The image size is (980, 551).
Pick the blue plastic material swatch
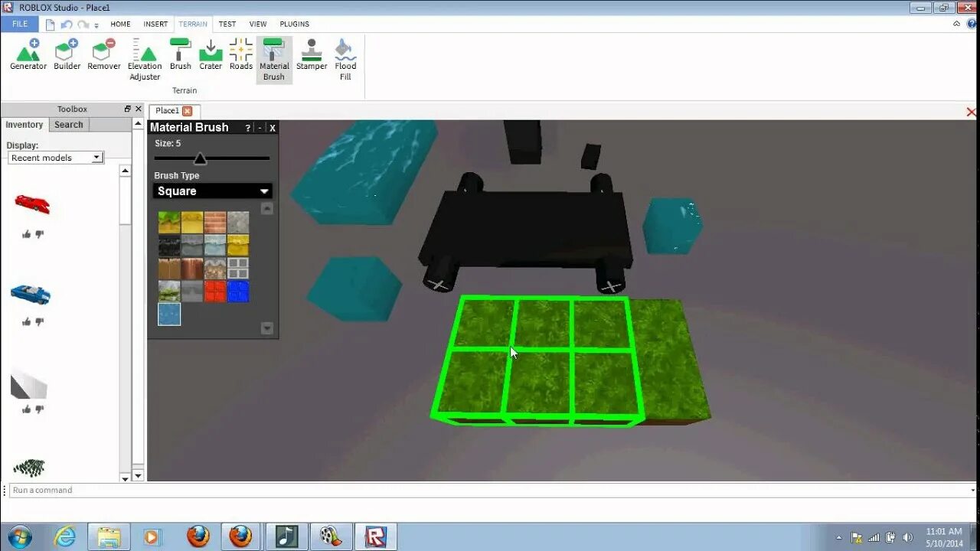[x=238, y=292]
